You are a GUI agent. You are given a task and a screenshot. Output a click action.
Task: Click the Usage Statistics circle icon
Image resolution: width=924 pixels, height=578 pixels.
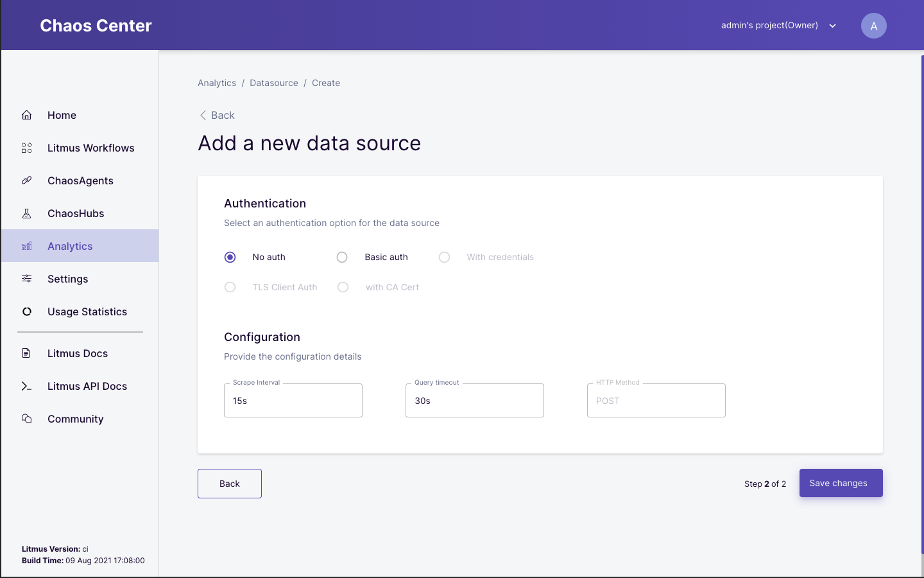click(x=26, y=311)
